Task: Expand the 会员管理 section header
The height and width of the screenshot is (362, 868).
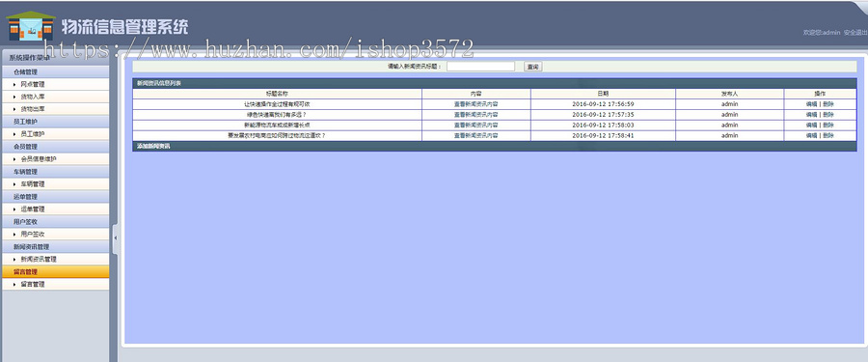Action: [55, 147]
